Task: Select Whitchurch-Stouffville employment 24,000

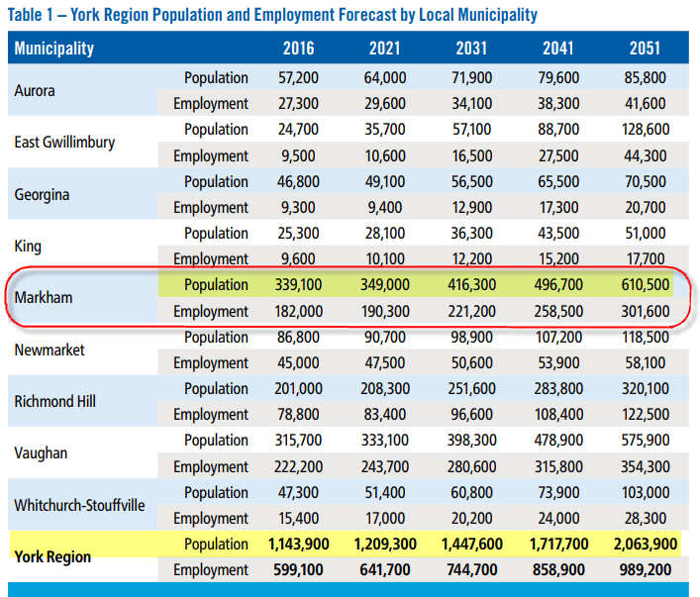Action: point(558,519)
